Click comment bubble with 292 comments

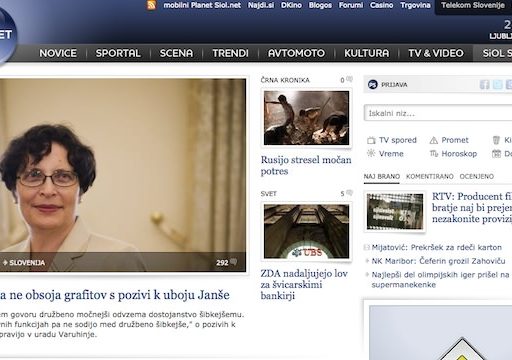tap(234, 262)
